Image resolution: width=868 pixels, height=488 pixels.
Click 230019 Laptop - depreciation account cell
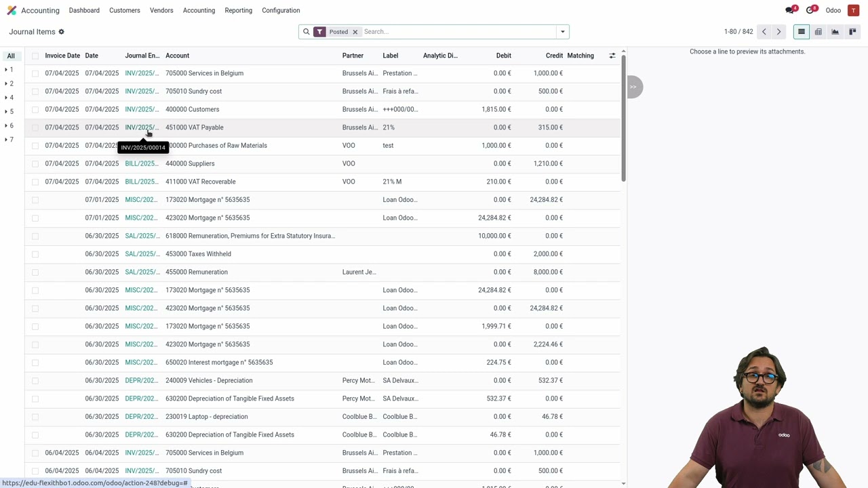pyautogui.click(x=207, y=417)
